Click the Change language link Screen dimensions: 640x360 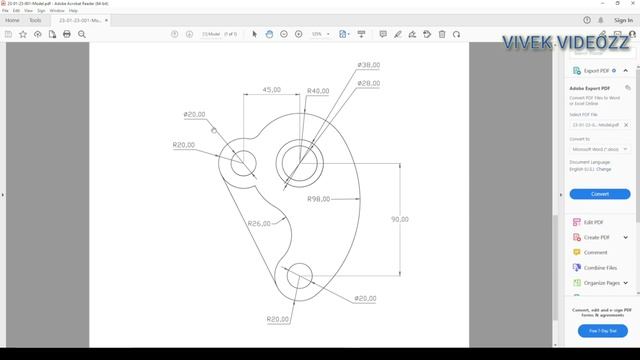tap(603, 169)
